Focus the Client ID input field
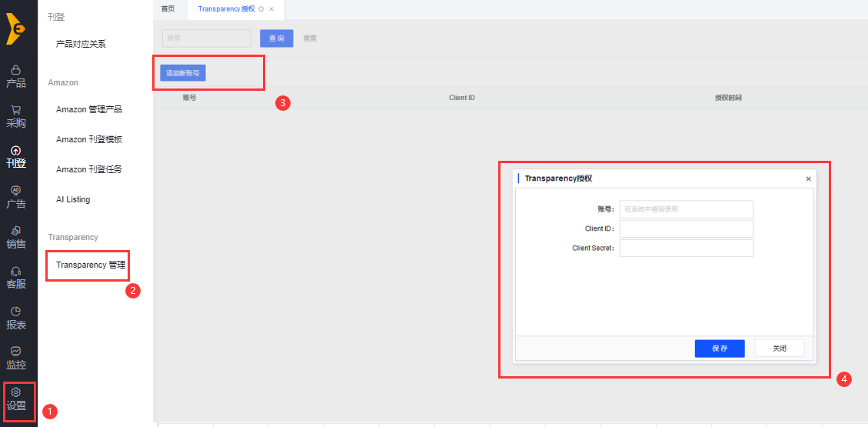 tap(686, 229)
